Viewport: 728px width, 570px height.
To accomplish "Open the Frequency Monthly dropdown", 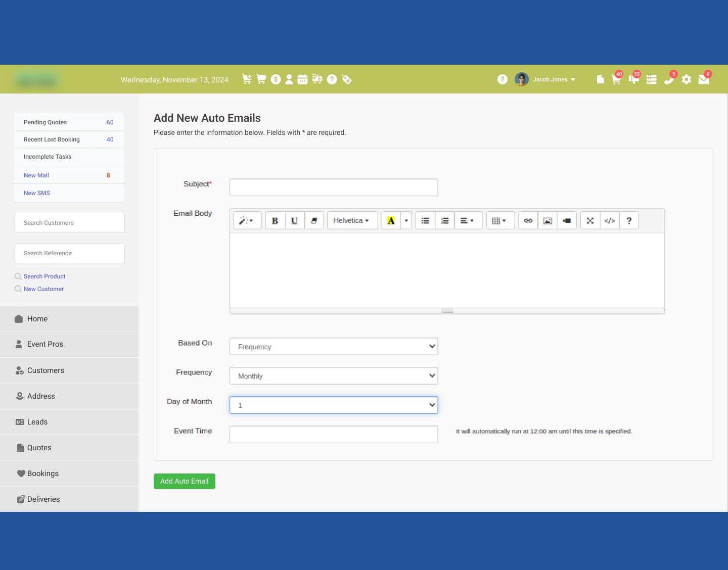I will pos(334,376).
